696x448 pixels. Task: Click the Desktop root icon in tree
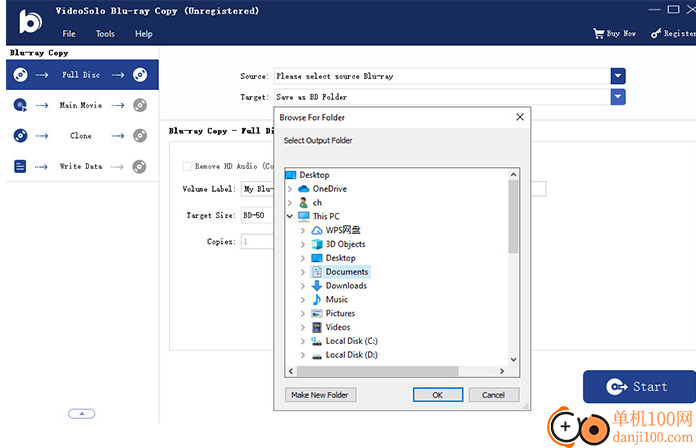[291, 175]
